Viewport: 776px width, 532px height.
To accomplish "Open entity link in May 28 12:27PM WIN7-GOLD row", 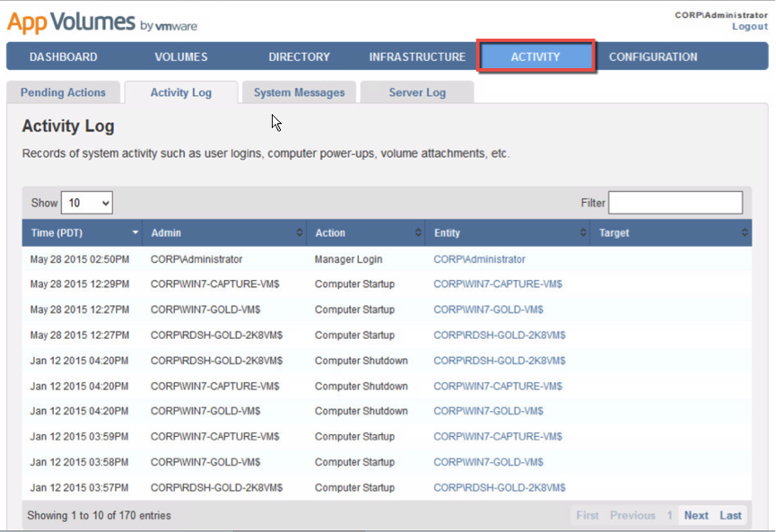I will [x=488, y=310].
